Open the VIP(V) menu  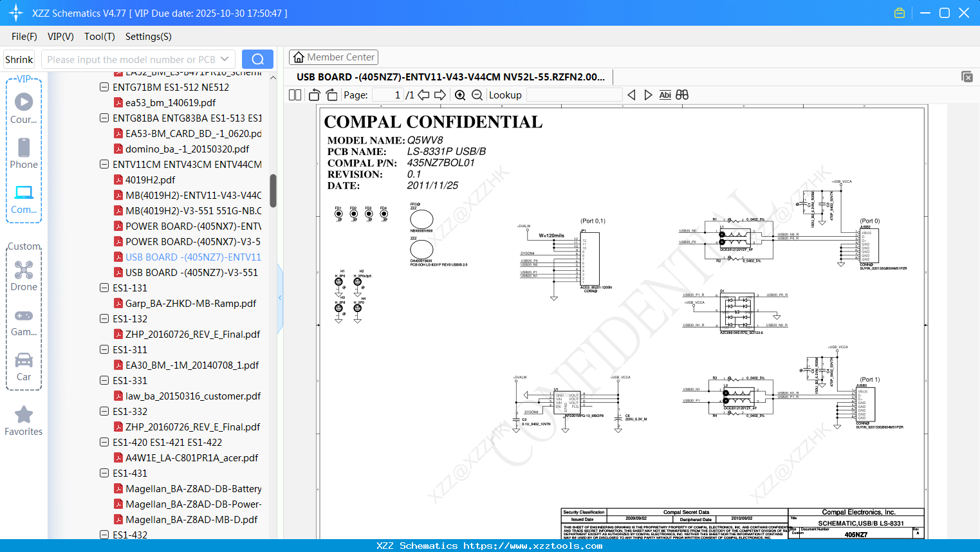click(x=60, y=37)
